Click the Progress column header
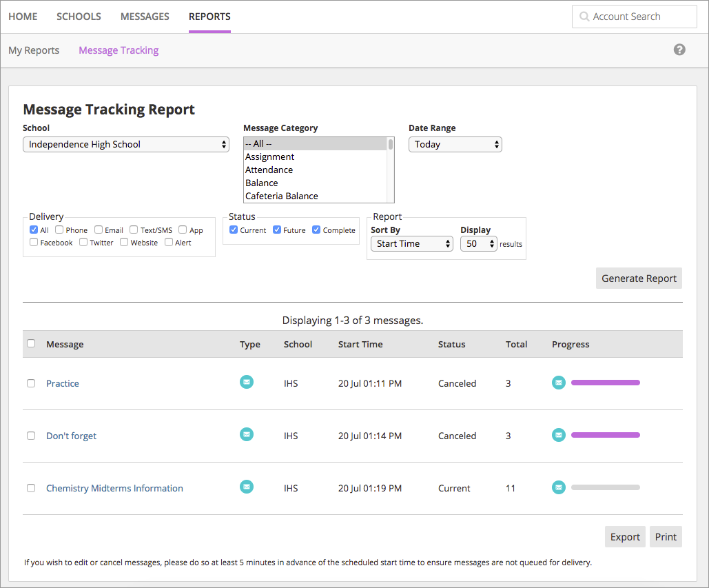Screen dimensions: 709x588 [571, 344]
